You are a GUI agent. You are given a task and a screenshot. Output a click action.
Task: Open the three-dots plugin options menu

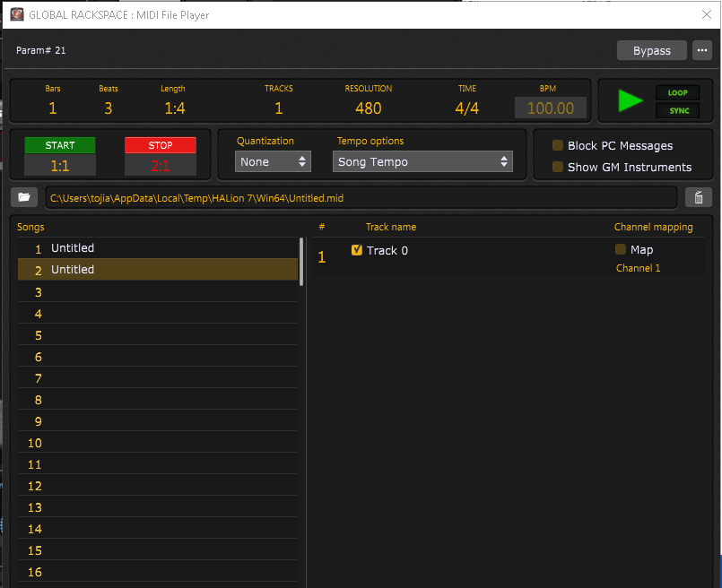701,50
